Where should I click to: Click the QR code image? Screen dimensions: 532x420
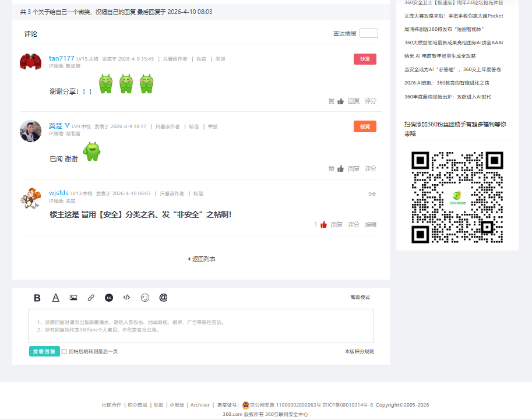tap(457, 197)
